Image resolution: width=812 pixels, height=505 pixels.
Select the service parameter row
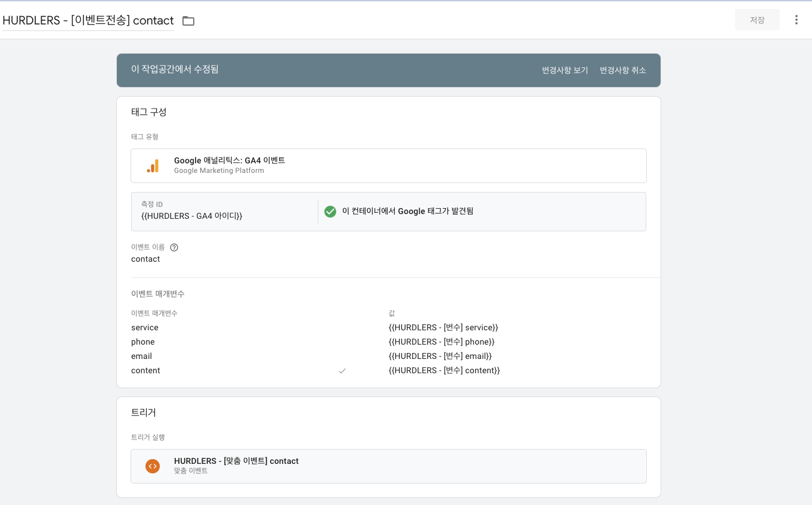[x=389, y=327]
